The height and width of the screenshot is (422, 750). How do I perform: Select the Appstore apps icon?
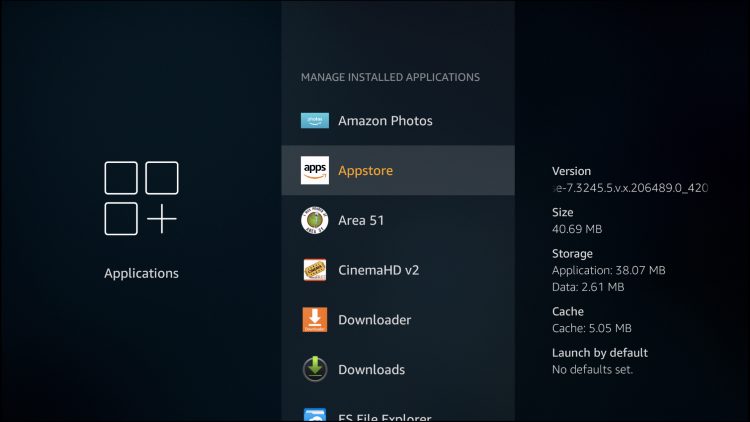click(315, 170)
